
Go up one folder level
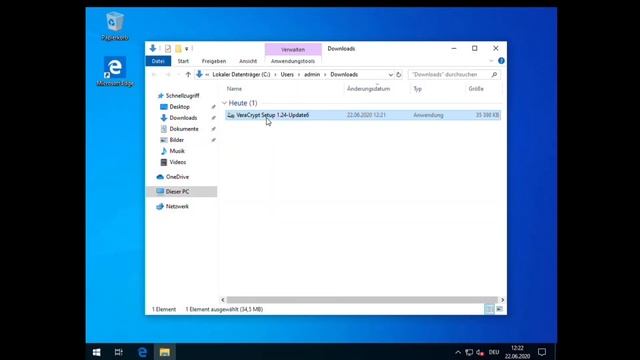(x=188, y=75)
